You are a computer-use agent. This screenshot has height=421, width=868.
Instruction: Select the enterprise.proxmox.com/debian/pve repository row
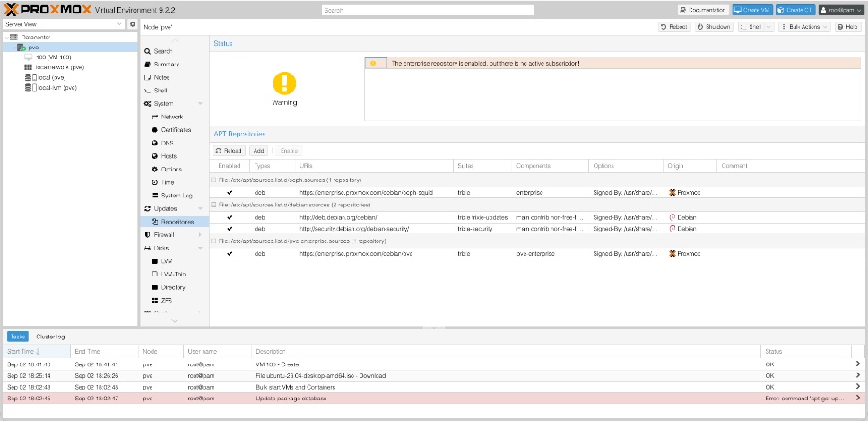pyautogui.click(x=538, y=254)
